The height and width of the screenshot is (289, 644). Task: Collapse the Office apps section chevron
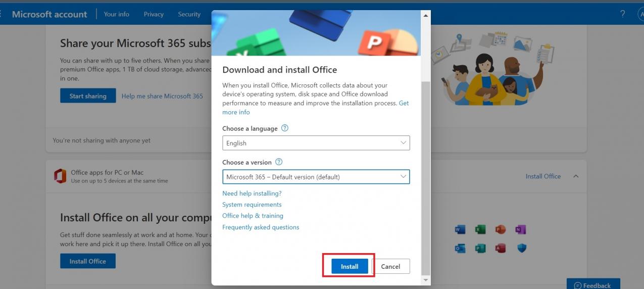pos(576,176)
